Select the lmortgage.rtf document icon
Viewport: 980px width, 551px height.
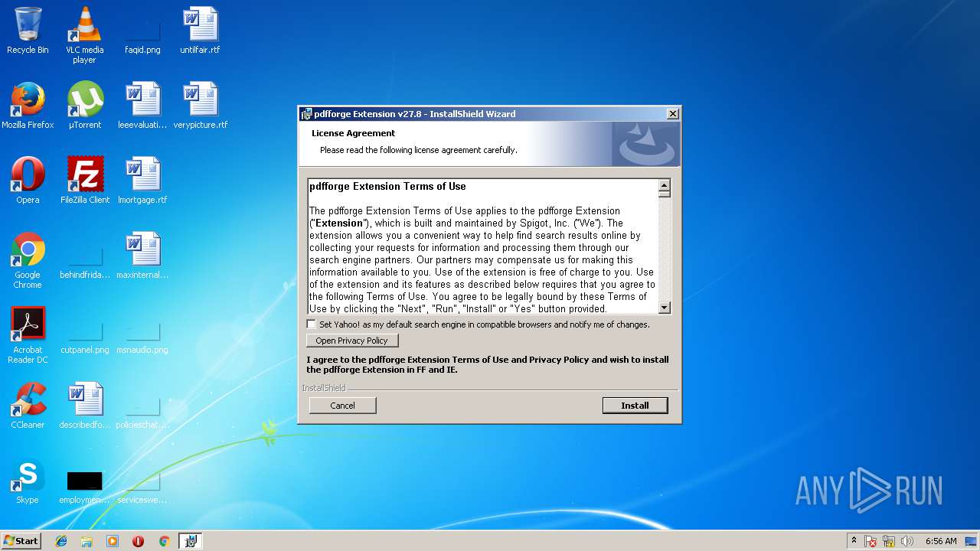(142, 181)
